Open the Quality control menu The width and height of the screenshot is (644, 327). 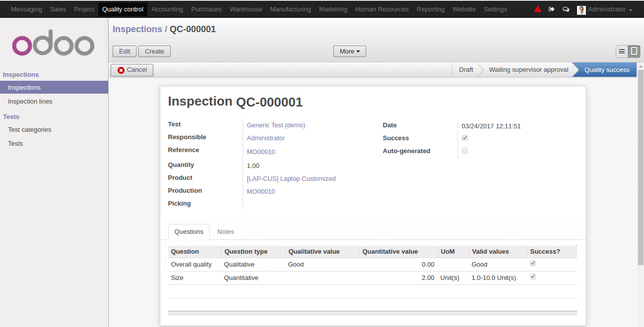123,9
